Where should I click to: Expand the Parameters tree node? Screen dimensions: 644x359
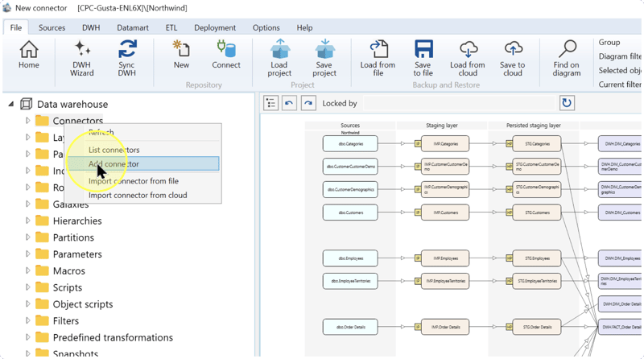pos(27,254)
